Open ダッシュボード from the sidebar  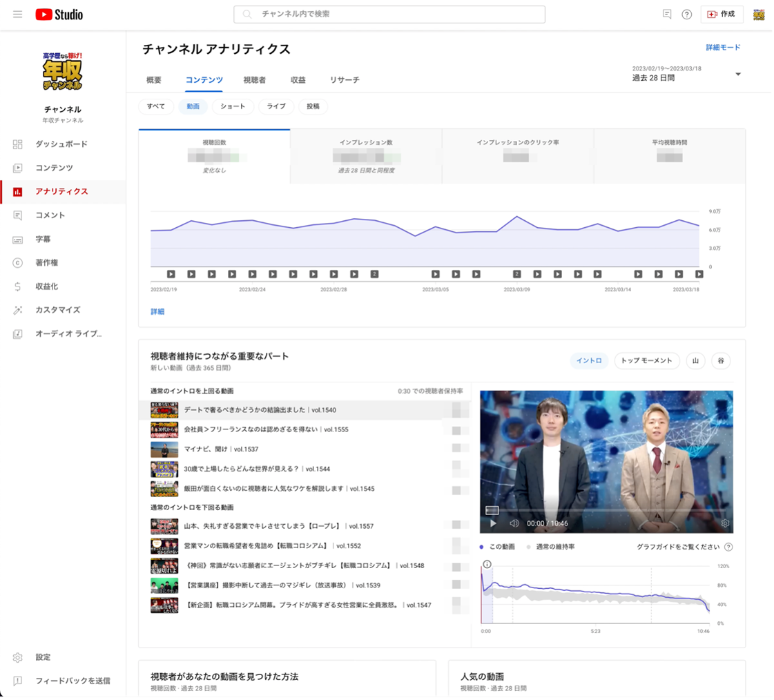click(61, 144)
